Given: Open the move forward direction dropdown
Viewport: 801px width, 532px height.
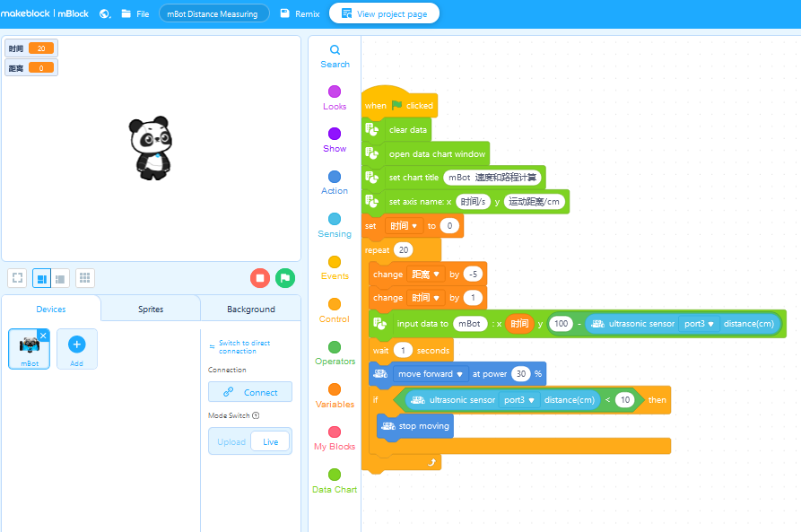Looking at the screenshot, I should pos(431,373).
